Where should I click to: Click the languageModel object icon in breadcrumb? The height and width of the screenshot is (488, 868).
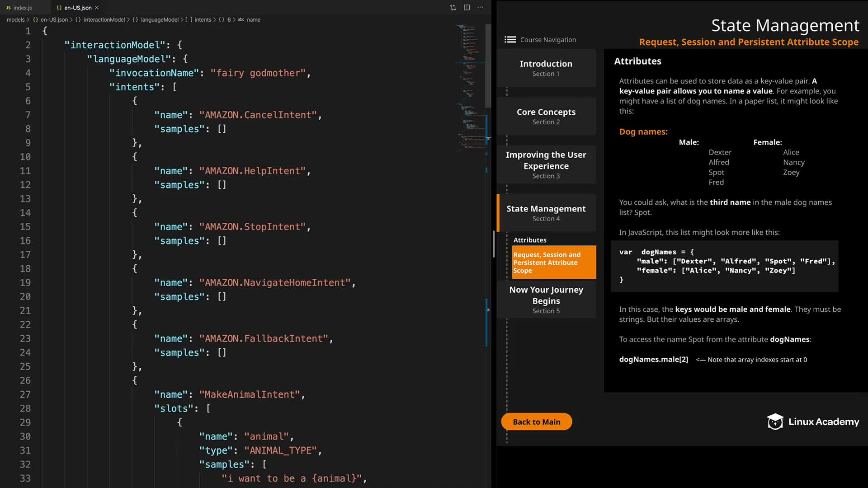coord(135,20)
